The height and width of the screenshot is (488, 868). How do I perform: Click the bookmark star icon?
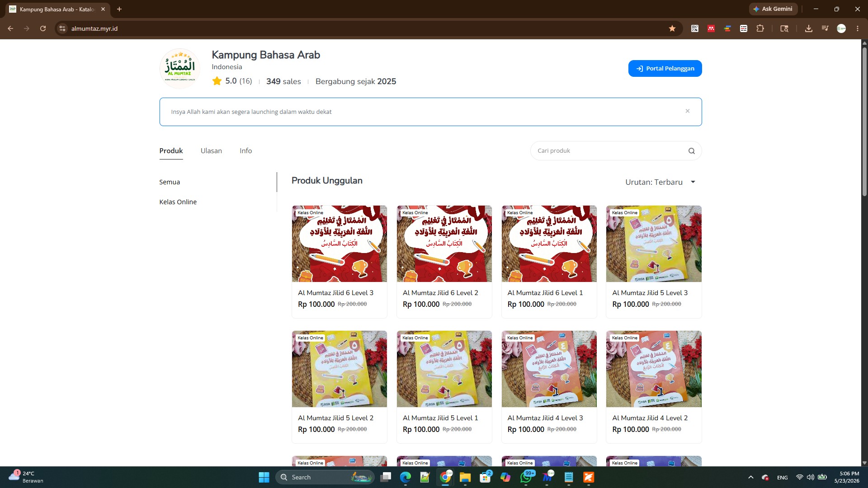[672, 28]
